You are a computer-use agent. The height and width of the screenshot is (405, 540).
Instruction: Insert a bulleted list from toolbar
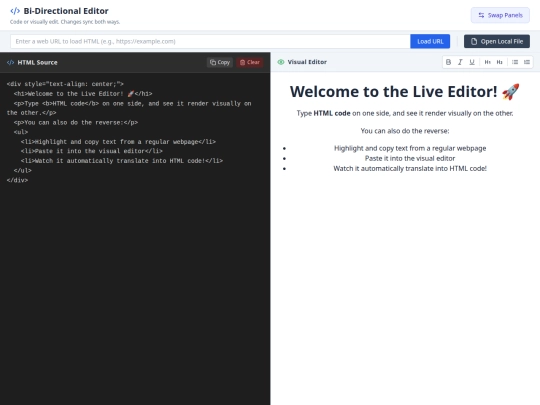tap(515, 62)
